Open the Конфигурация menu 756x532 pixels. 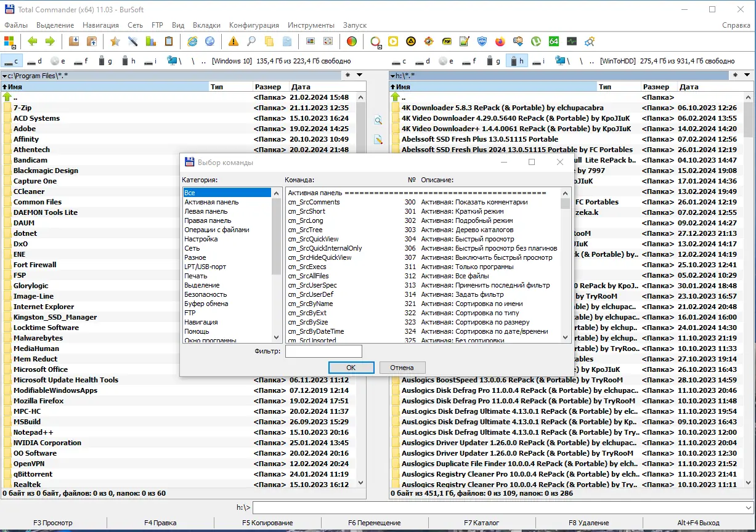pyautogui.click(x=254, y=25)
